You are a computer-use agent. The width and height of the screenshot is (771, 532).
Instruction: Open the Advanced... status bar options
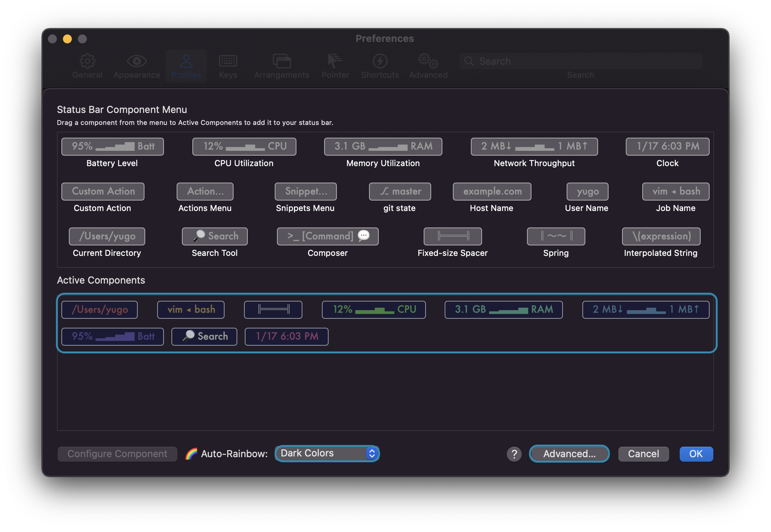point(569,454)
